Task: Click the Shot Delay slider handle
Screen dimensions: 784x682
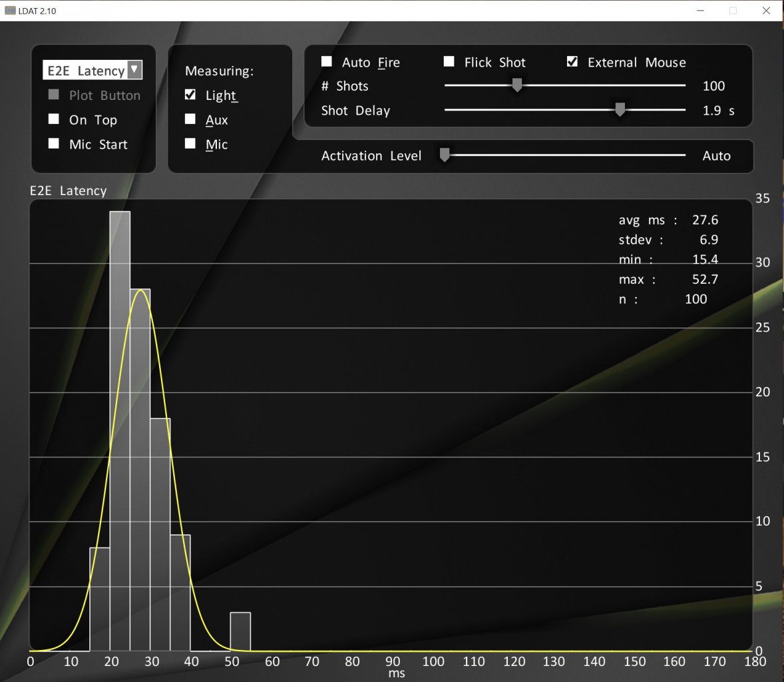Action: point(620,110)
